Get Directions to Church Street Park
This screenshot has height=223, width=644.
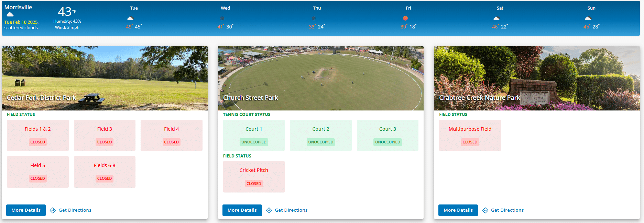(x=291, y=210)
